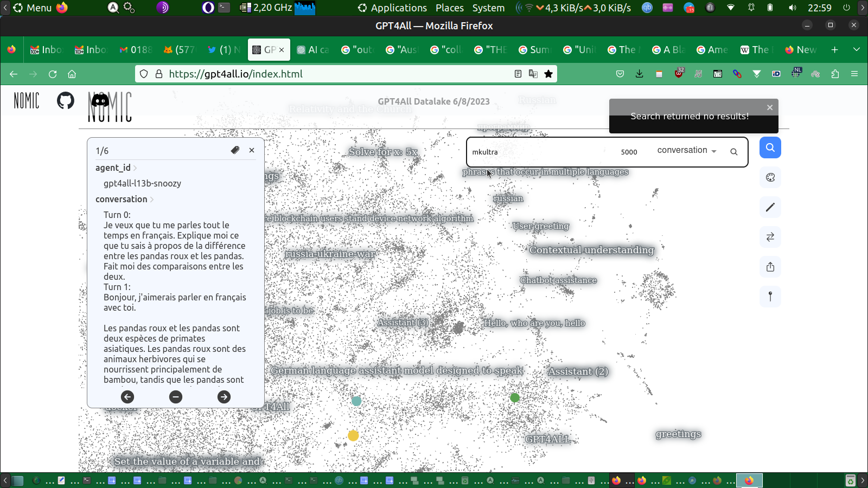
Task: Select the pencil annotation tool
Action: (770, 207)
